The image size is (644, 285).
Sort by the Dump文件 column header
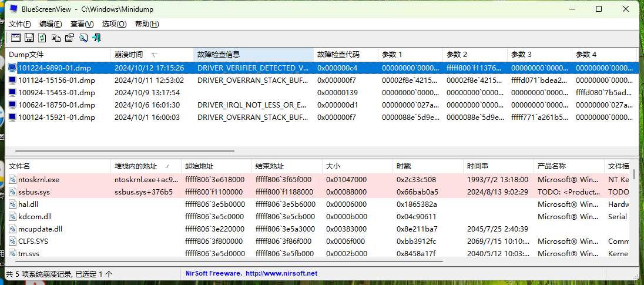58,54
